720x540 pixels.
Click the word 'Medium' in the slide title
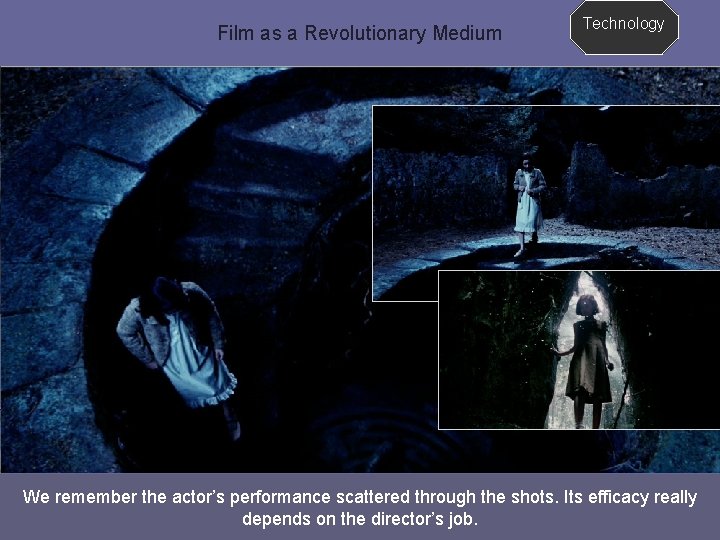[x=467, y=34]
